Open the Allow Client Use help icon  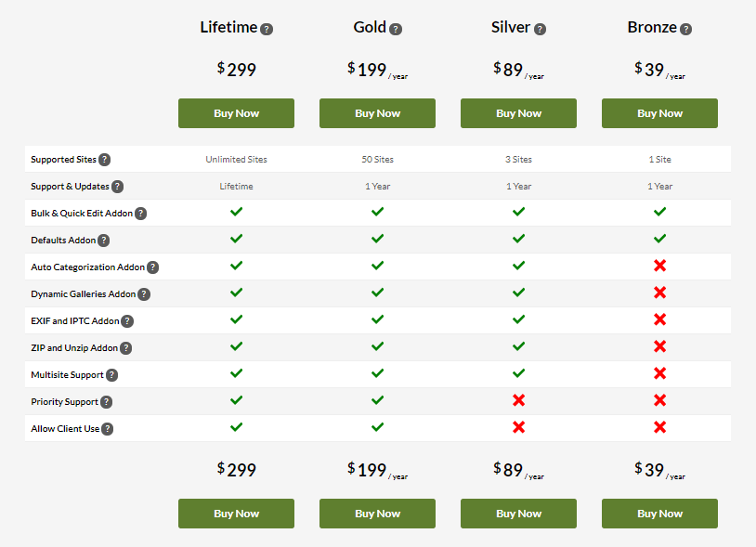pyautogui.click(x=107, y=429)
